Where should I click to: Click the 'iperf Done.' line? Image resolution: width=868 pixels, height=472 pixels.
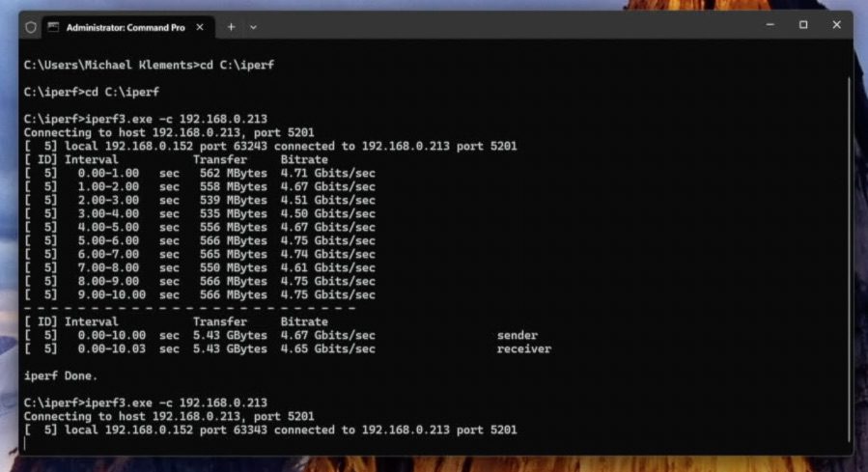click(60, 375)
